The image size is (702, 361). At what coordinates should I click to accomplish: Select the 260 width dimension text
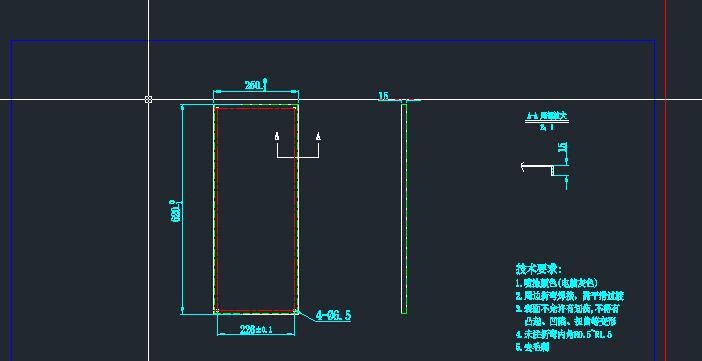pos(256,85)
